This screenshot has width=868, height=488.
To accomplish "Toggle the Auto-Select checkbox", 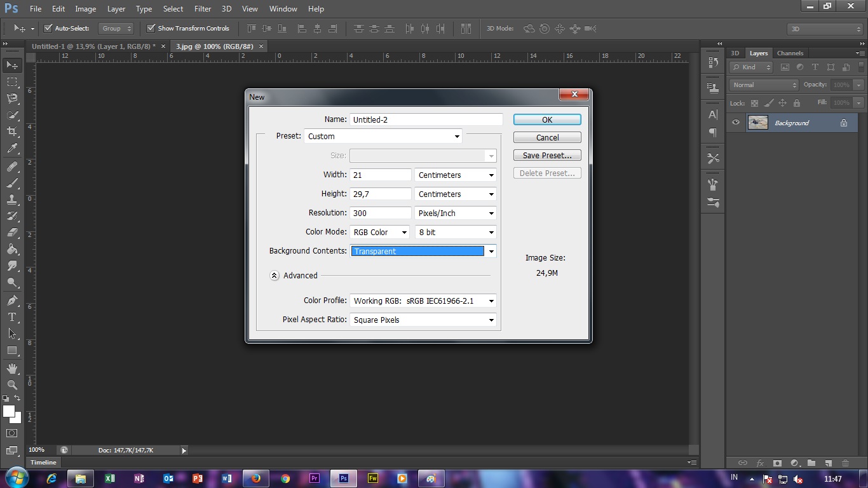I will click(x=48, y=29).
